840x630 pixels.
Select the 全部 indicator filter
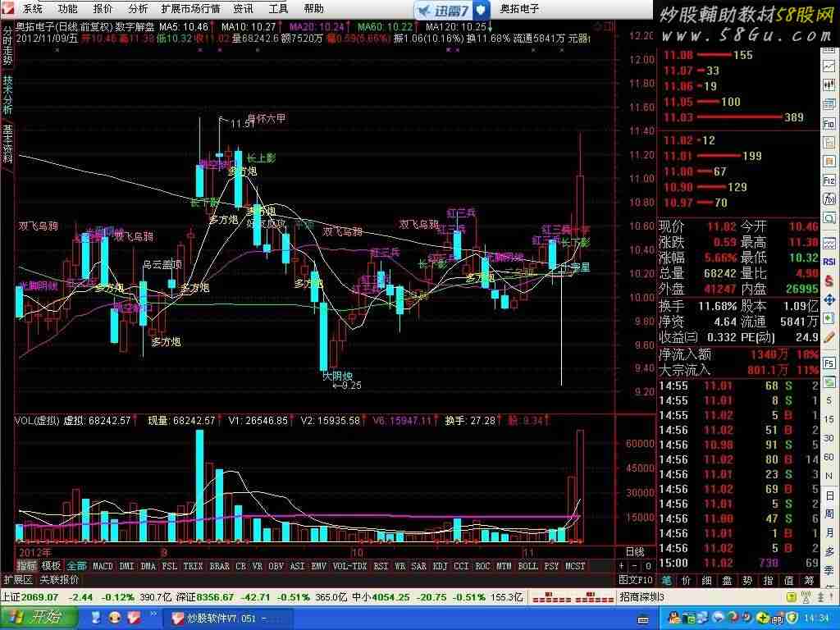point(76,566)
